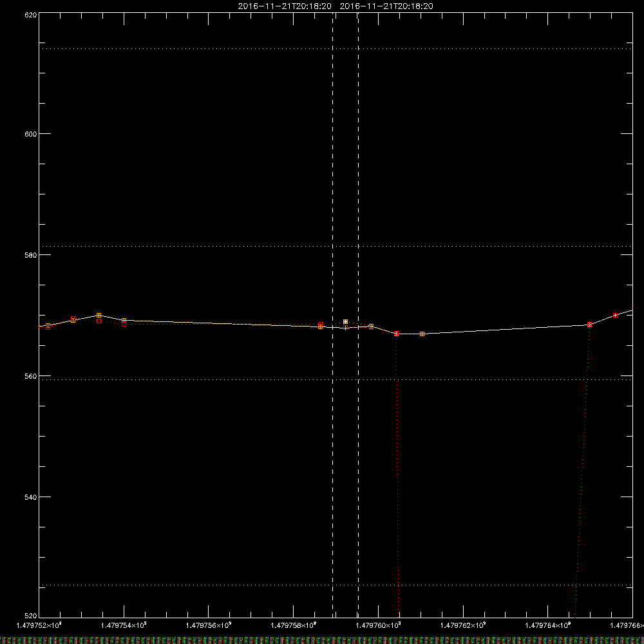Image resolution: width=644 pixels, height=644 pixels.
Task: Select the 560 y-axis label
Action: pyautogui.click(x=31, y=376)
